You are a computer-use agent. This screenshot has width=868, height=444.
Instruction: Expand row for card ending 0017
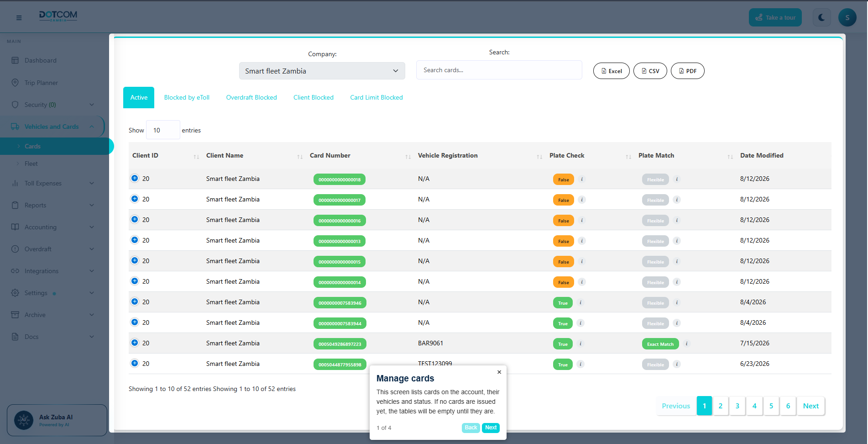tap(135, 199)
